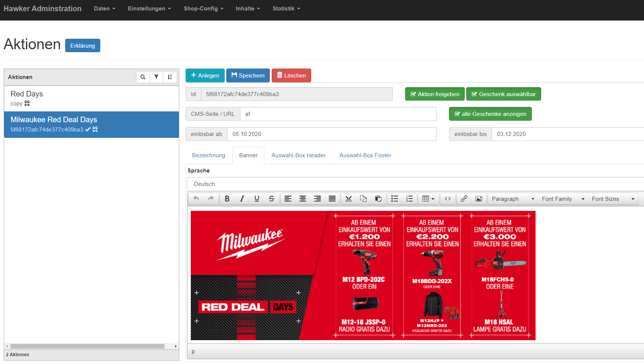Open the Font Sizes dropdown
The width and height of the screenshot is (644, 364).
point(613,199)
